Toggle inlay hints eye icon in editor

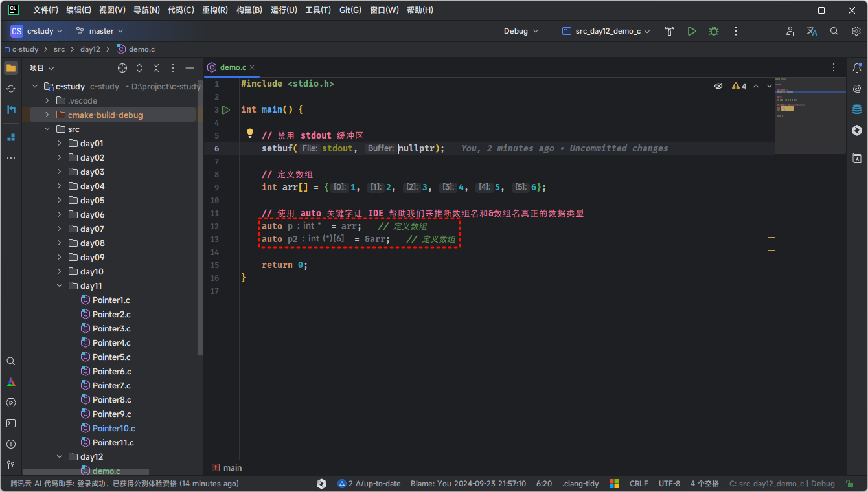(718, 86)
